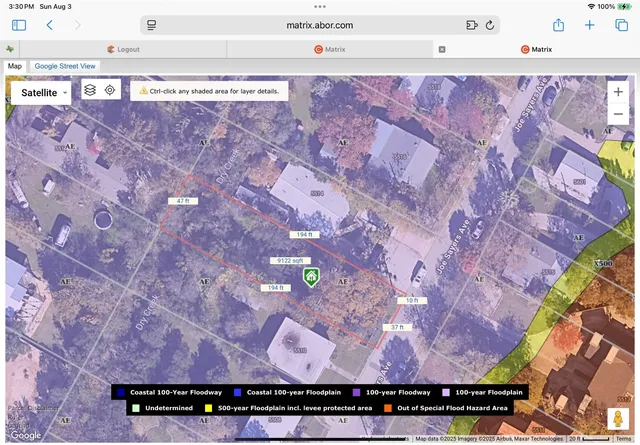This screenshot has width=640, height=445.
Task: Select the Logout browser tab
Action: click(126, 48)
